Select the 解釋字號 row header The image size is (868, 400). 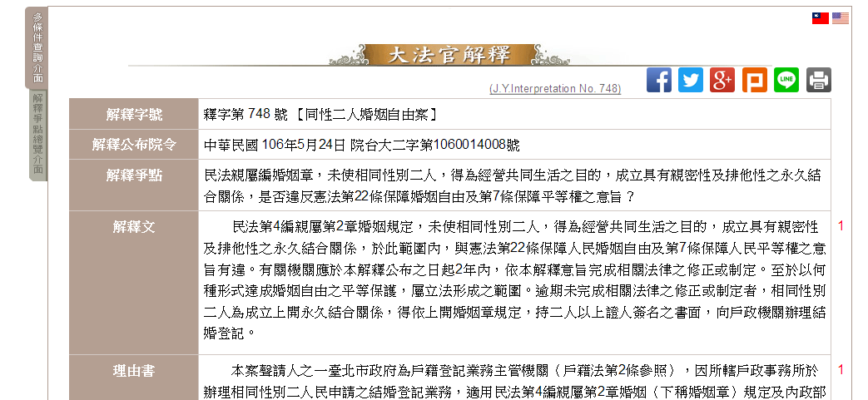(x=134, y=115)
